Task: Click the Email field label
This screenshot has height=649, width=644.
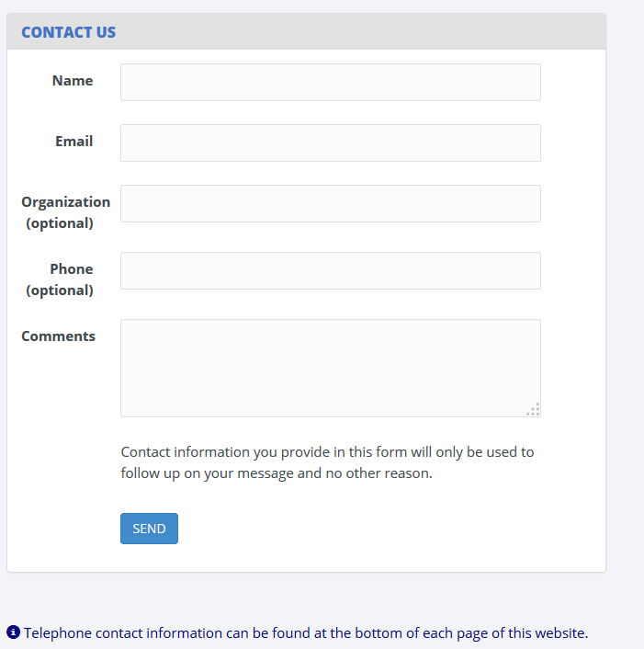Action: point(74,142)
